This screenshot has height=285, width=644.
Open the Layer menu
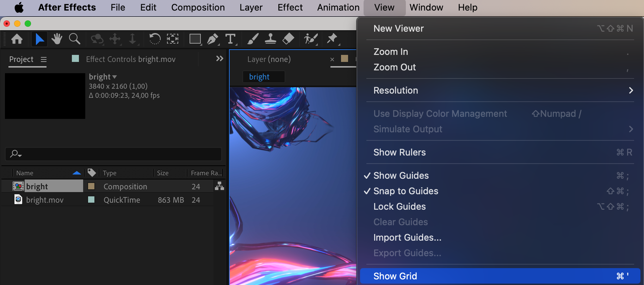[251, 7]
